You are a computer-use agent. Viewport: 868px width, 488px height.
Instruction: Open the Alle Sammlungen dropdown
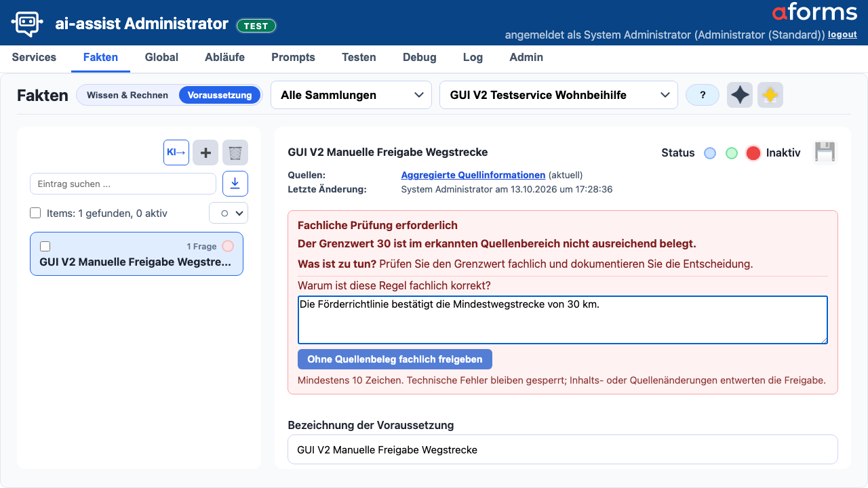coord(351,95)
